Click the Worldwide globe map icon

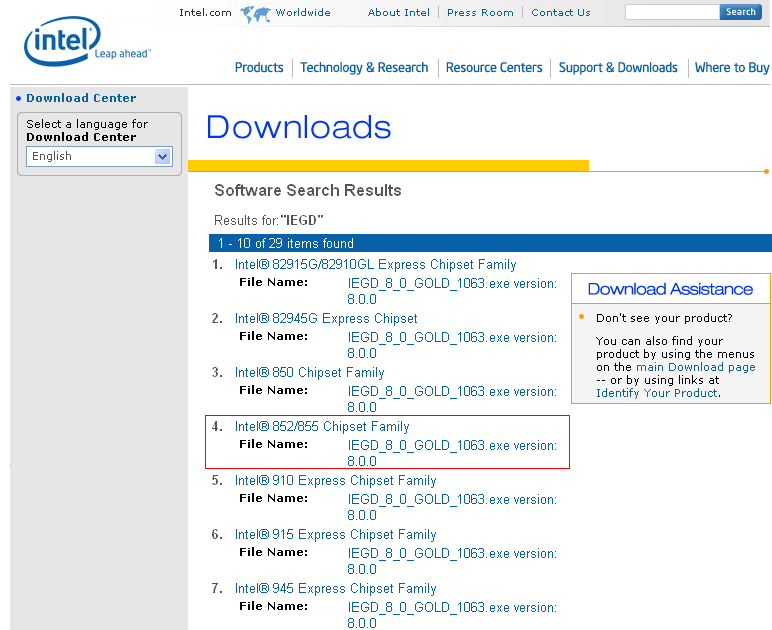[255, 14]
